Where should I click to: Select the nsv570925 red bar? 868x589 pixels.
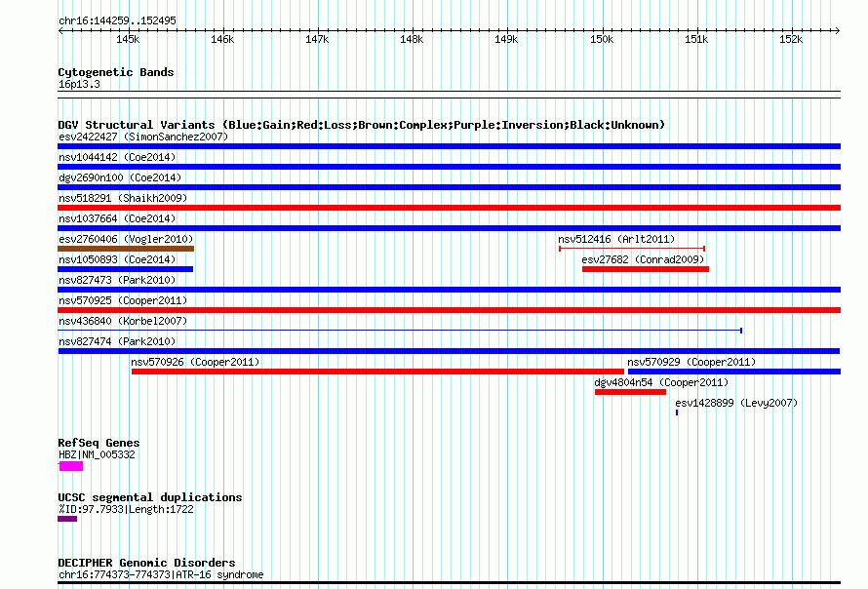449,310
